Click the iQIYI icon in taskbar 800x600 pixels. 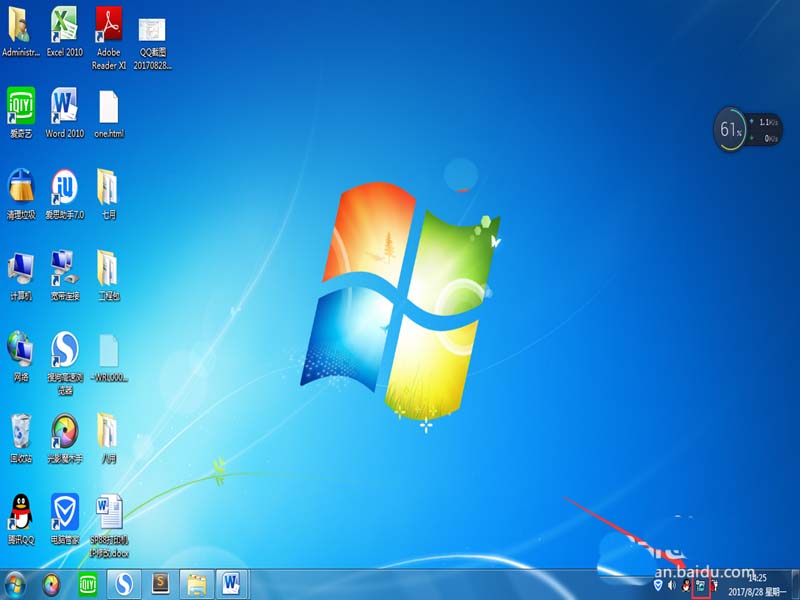[88, 585]
